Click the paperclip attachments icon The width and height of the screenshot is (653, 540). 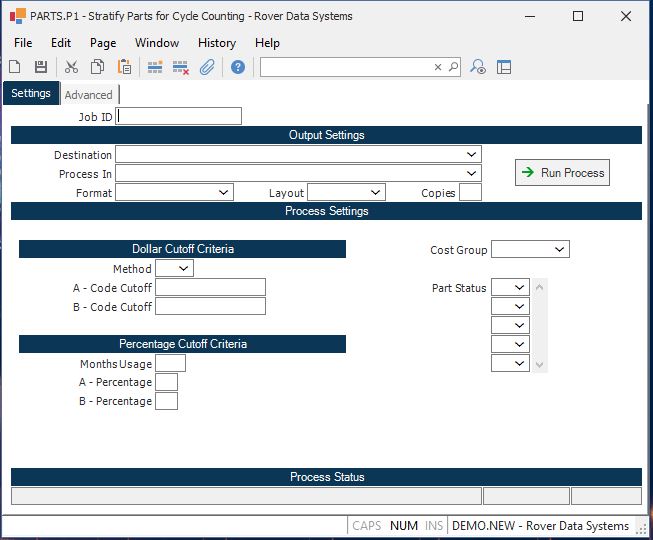tap(207, 67)
